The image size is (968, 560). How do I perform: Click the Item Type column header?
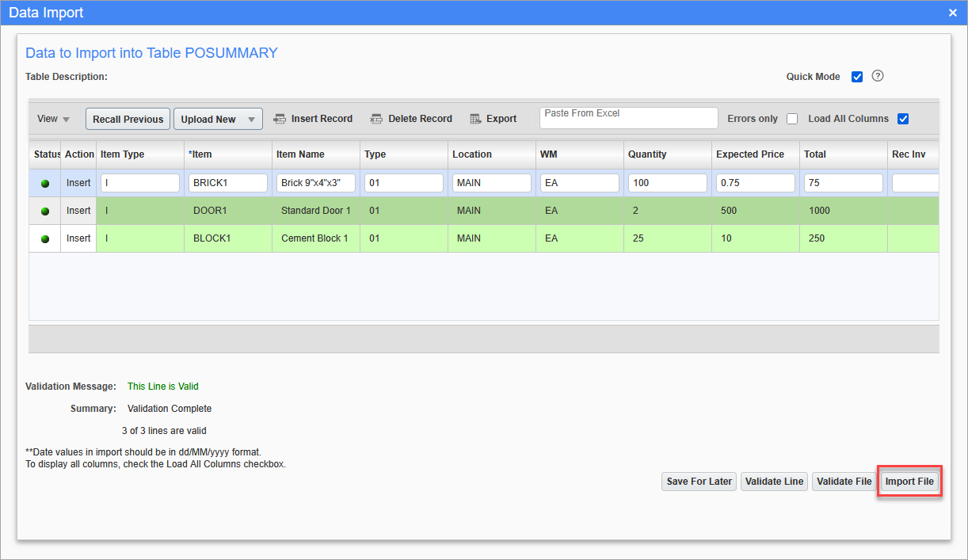click(140, 154)
